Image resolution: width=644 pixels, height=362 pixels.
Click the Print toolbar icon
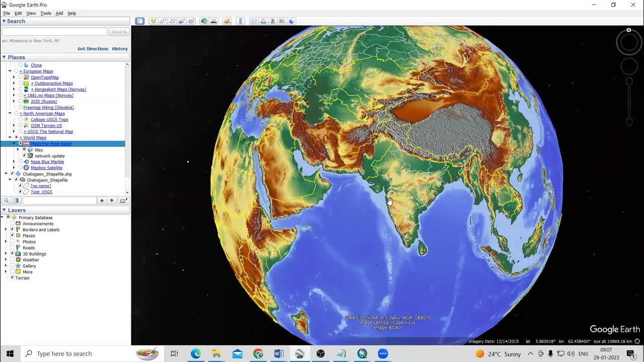click(263, 21)
